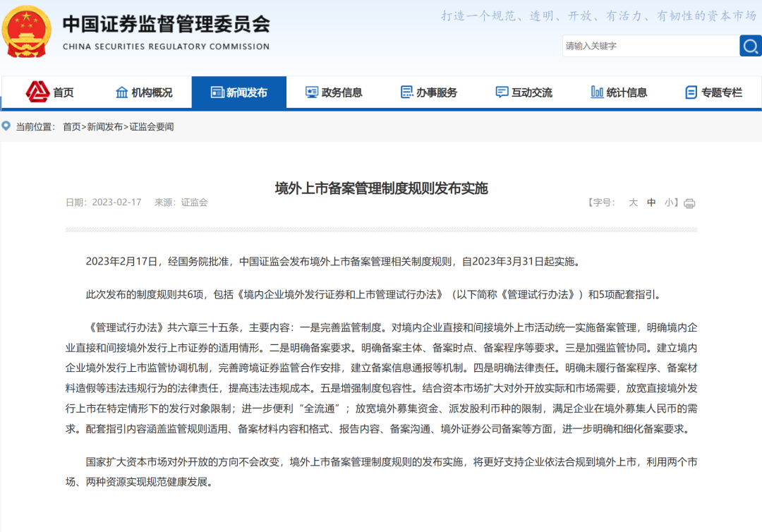Click the slogan text 打造一个规范、透明、开放
Viewport: 762px width, 532px height.
coord(599,16)
